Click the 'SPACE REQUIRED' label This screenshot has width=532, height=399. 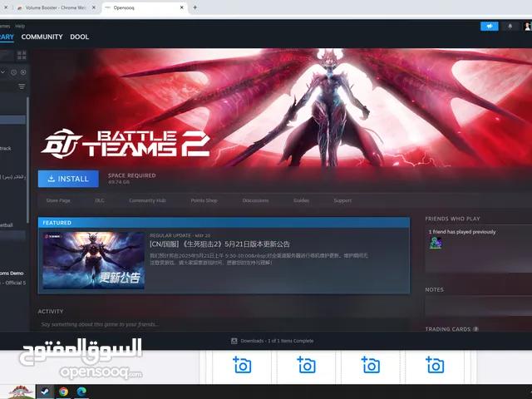(131, 175)
